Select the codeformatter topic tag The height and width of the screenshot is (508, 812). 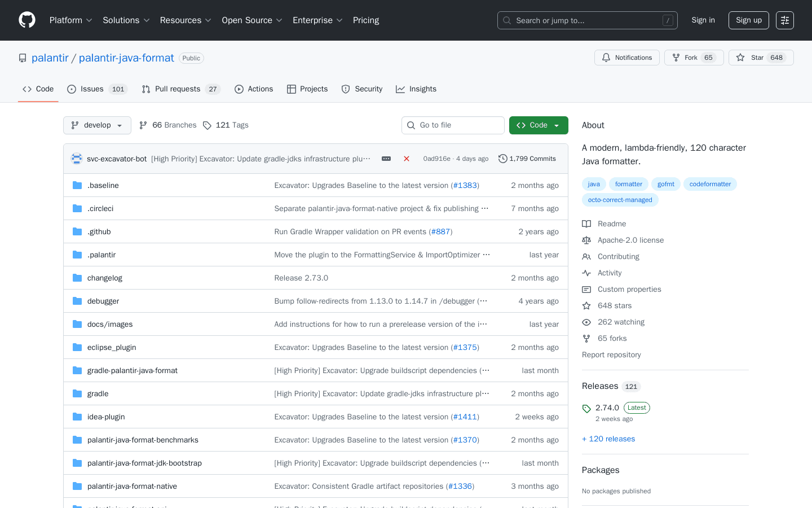point(710,184)
